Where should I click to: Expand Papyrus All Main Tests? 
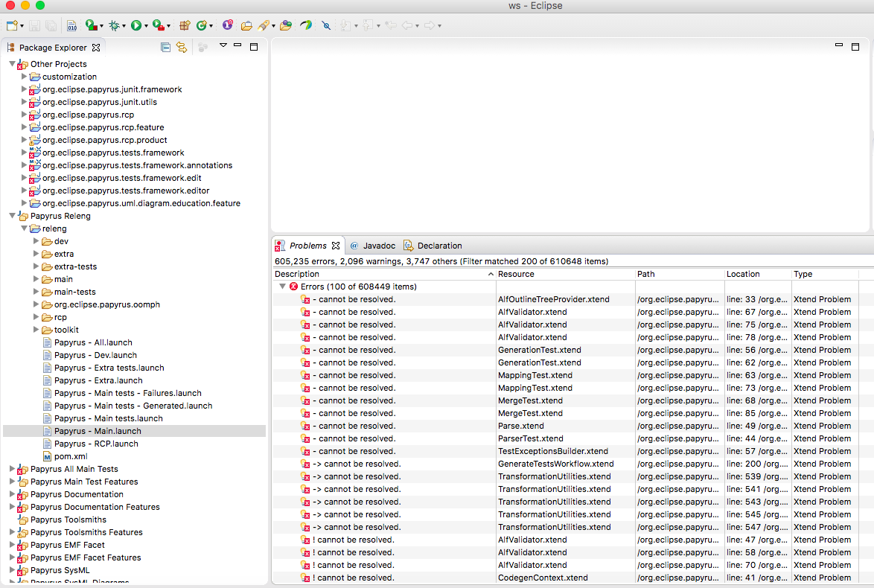[x=12, y=469]
